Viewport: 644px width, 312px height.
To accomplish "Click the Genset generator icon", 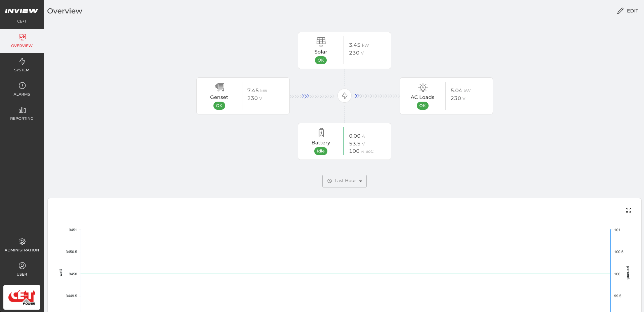I will tap(219, 87).
